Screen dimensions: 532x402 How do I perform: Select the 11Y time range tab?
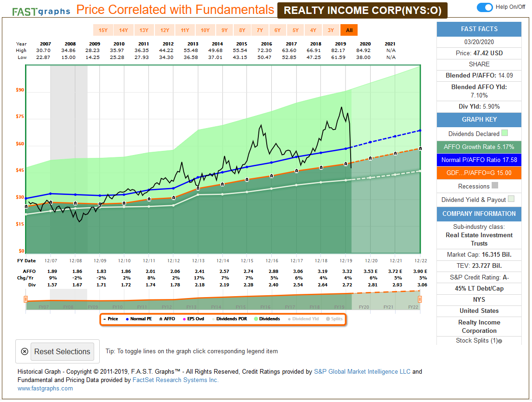click(x=185, y=30)
